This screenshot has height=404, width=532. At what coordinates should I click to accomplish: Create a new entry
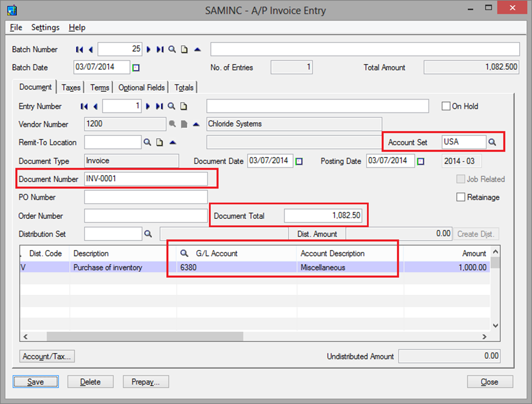[184, 107]
